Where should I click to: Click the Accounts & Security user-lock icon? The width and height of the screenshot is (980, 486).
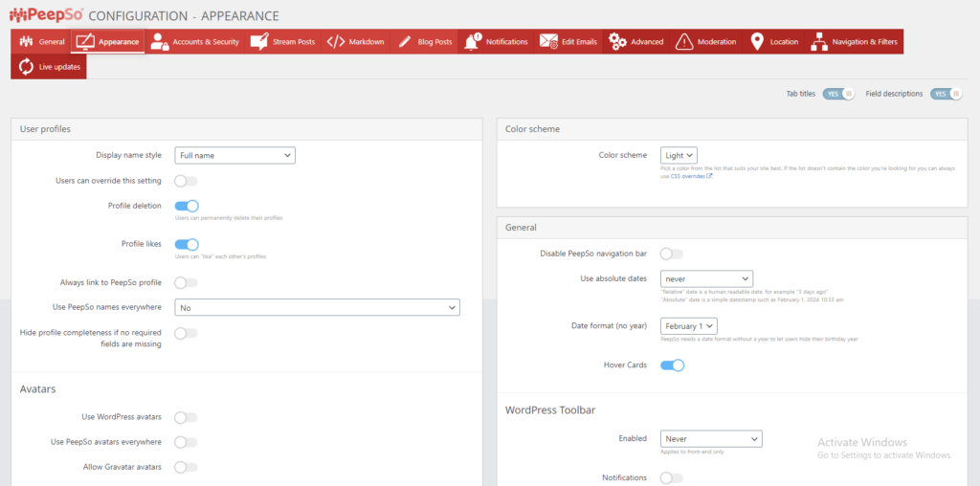point(160,42)
